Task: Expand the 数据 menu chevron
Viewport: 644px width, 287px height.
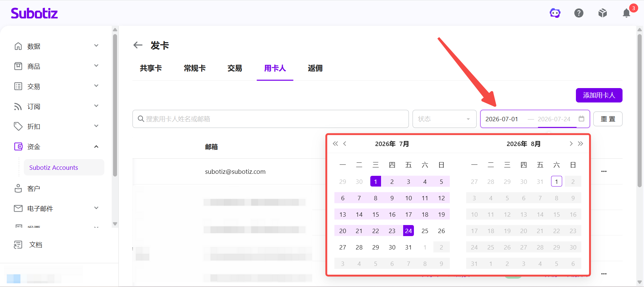Action: tap(96, 46)
